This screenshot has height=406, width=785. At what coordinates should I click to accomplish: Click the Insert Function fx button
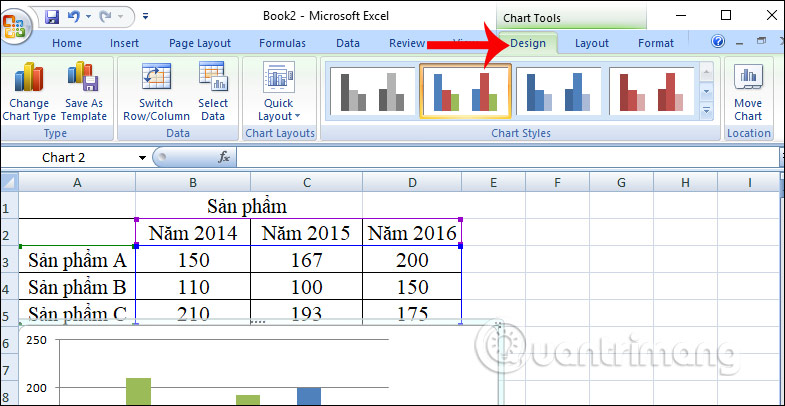pyautogui.click(x=224, y=158)
